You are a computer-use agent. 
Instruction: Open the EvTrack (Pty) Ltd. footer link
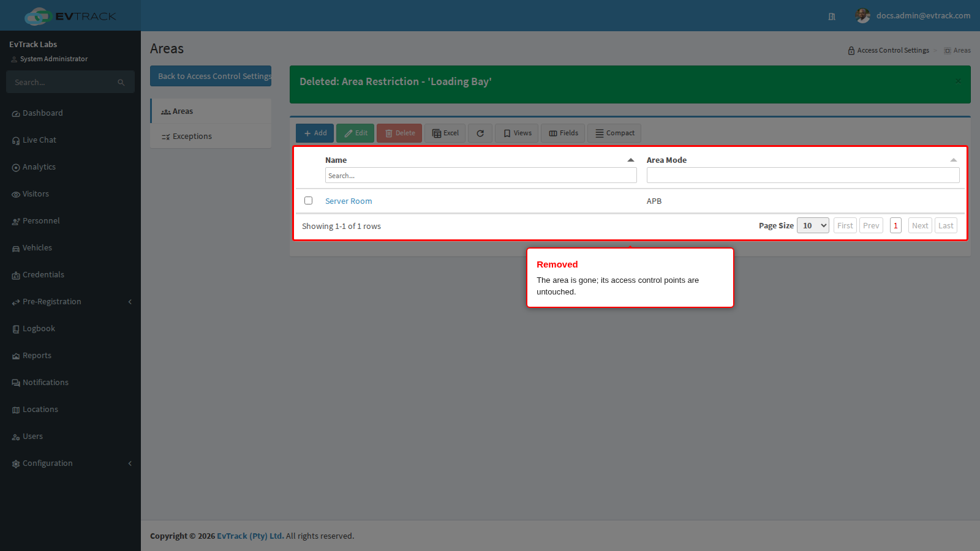(x=251, y=536)
